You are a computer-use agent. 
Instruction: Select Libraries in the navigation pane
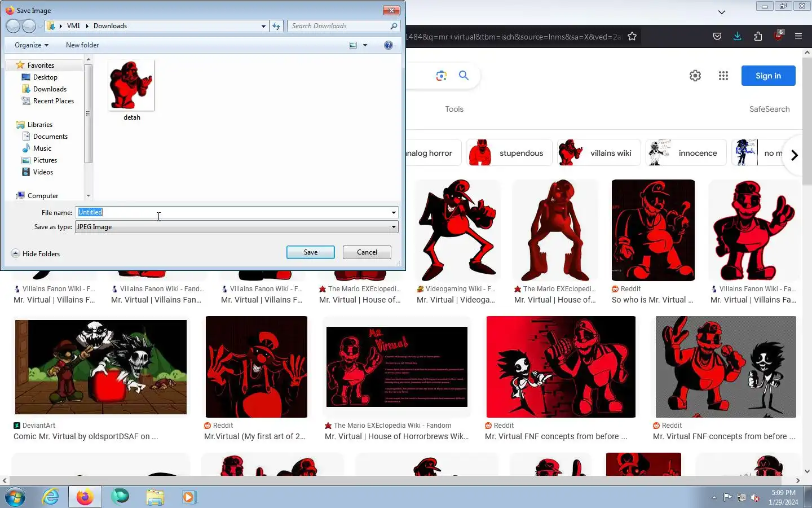[x=39, y=125]
